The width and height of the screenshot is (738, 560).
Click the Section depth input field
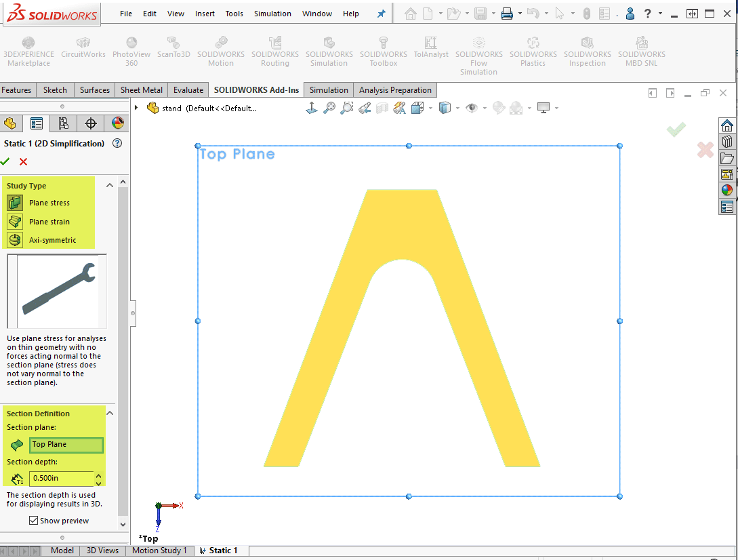(61, 479)
